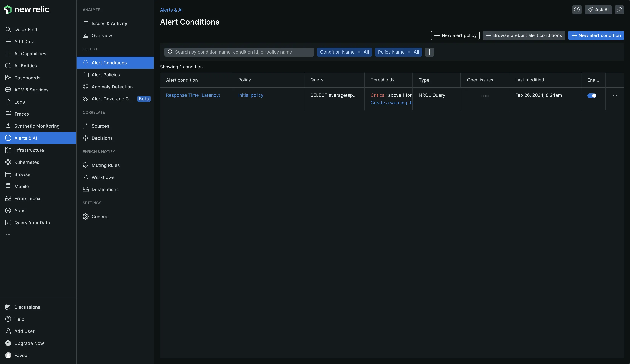Viewport: 630px width, 364px height.
Task: Add a new filter with plus button
Action: click(x=429, y=52)
